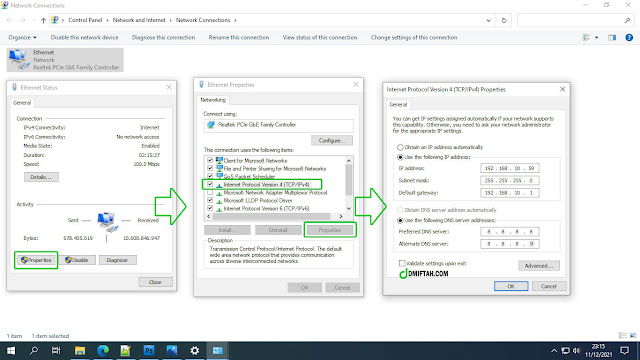Image resolution: width=640 pixels, height=360 pixels.
Task: Check Validate settings upon exit
Action: click(402, 263)
